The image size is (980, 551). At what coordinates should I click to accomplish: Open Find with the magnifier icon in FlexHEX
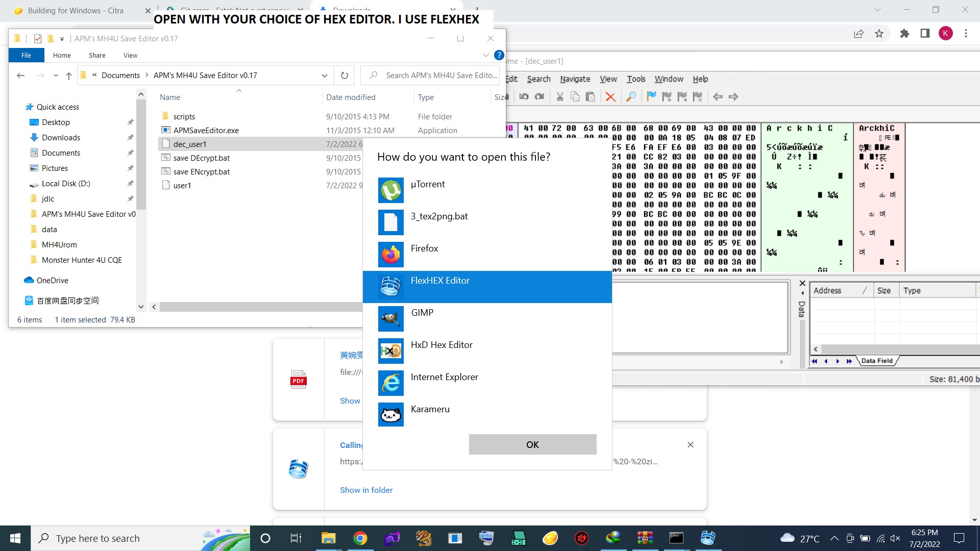631,96
